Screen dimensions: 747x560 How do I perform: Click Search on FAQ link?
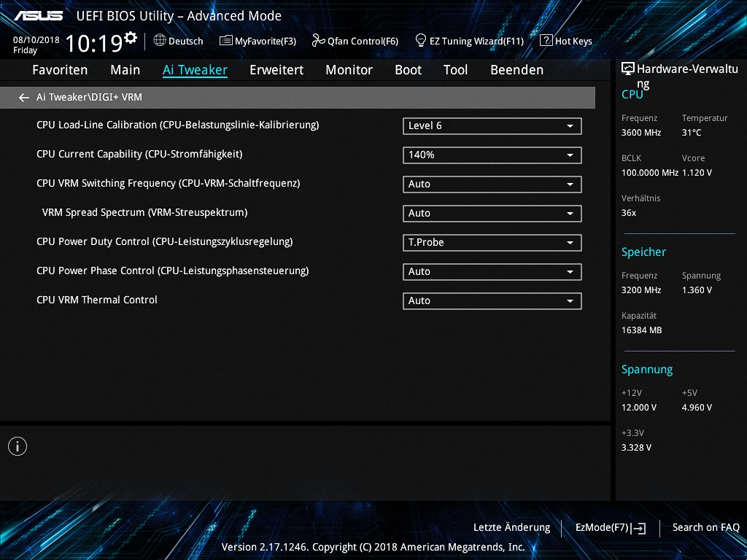(706, 528)
